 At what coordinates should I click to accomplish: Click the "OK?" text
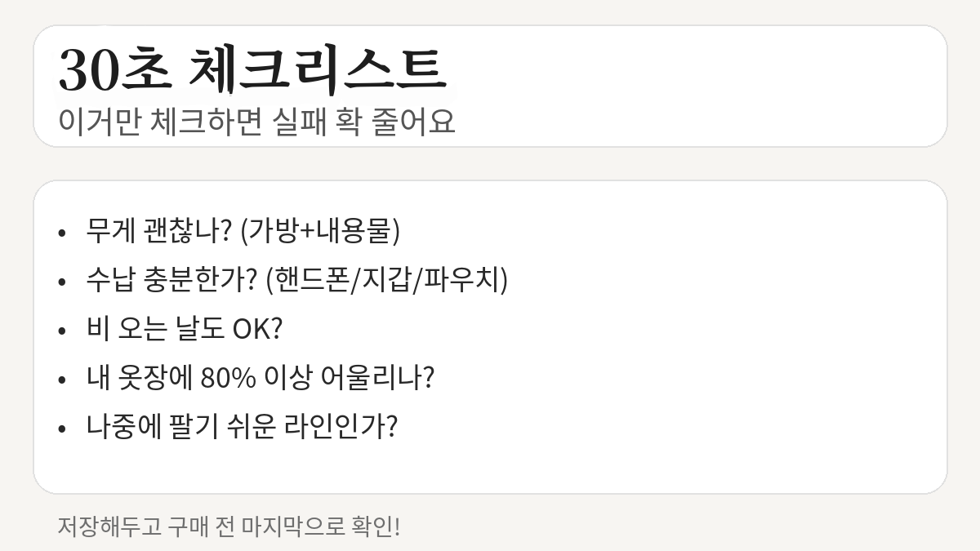click(x=257, y=330)
